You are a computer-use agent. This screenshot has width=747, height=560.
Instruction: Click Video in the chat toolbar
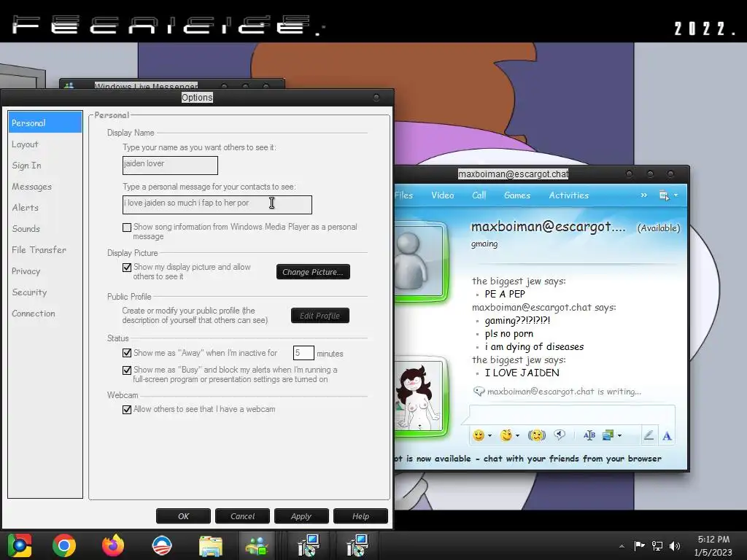(x=443, y=195)
